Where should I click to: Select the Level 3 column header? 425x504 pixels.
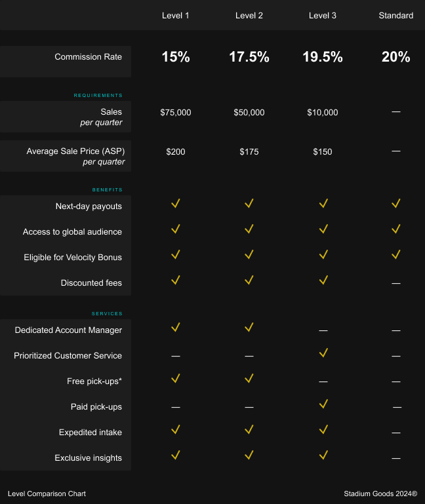click(x=323, y=15)
